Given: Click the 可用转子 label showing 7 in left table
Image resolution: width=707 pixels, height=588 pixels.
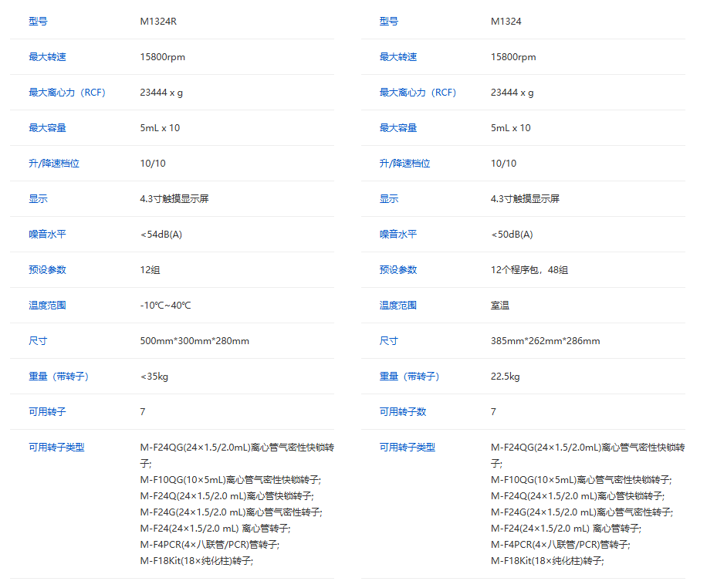Looking at the screenshot, I should click(x=47, y=412).
